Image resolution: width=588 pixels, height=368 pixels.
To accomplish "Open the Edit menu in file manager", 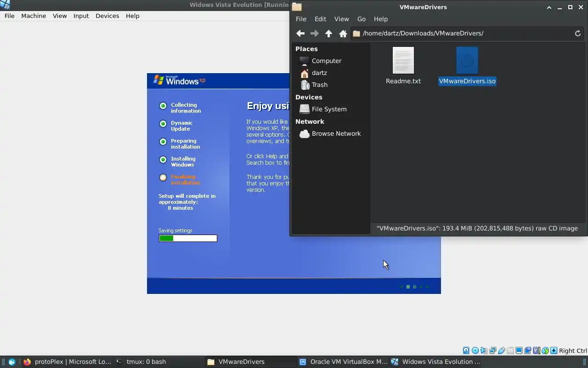I will [320, 19].
